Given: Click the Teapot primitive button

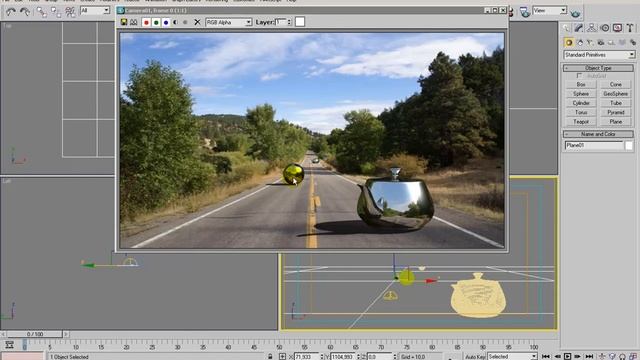Looking at the screenshot, I should 581,122.
